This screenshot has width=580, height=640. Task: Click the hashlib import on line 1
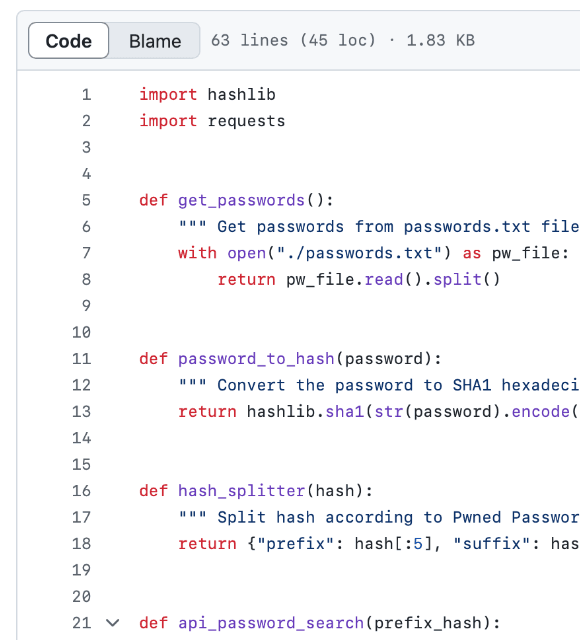pyautogui.click(x=242, y=95)
